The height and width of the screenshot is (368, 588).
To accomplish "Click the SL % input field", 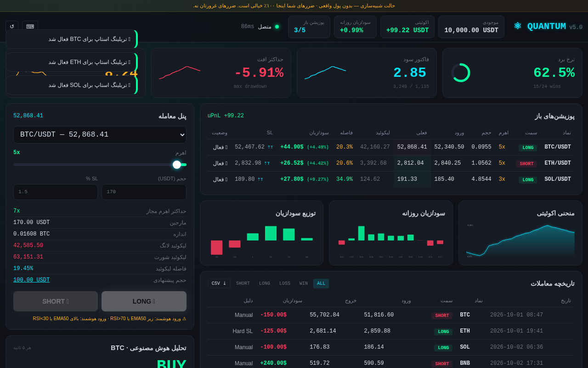I will point(56,192).
